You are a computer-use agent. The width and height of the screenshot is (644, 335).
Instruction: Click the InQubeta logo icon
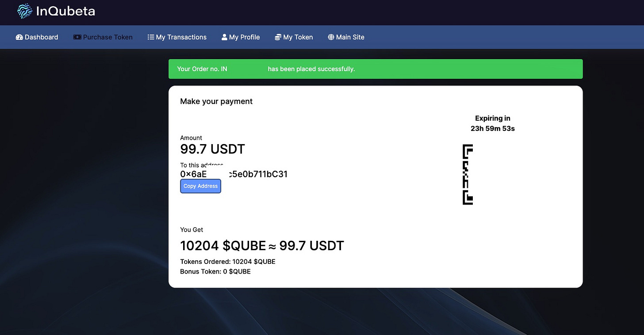25,11
